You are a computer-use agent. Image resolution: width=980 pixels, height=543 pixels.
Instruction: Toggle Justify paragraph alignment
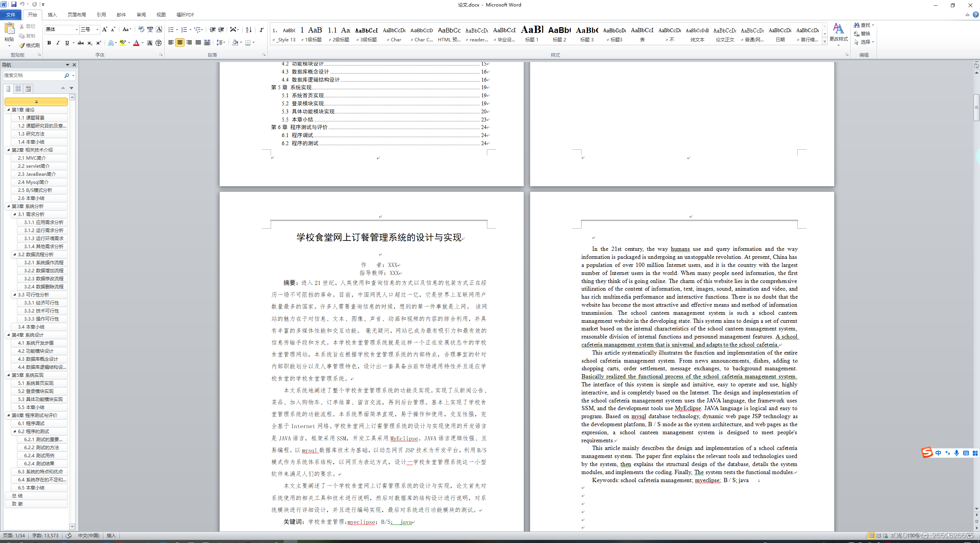[198, 43]
